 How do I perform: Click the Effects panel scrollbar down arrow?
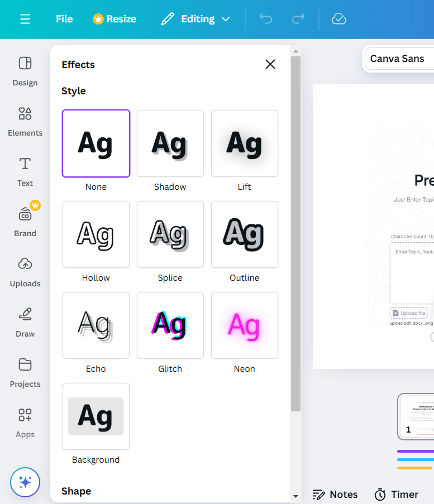295,496
